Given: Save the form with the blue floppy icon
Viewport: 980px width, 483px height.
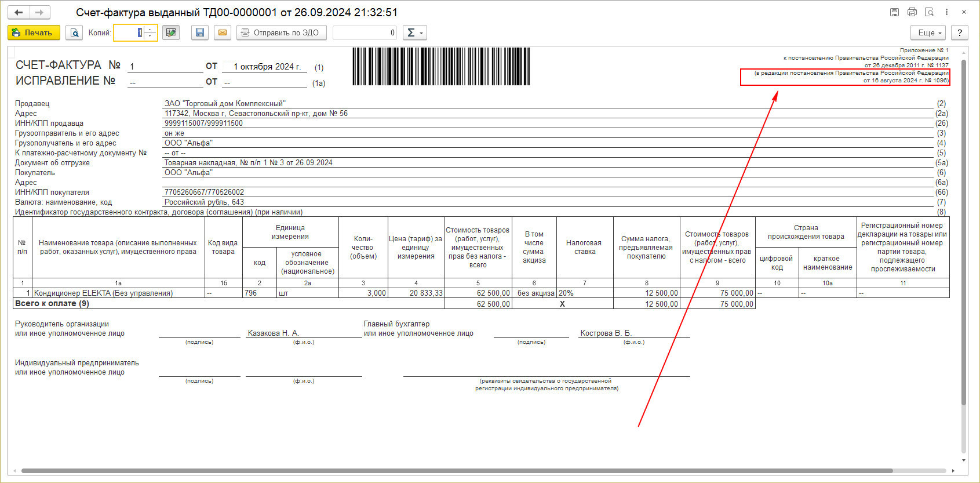Looking at the screenshot, I should pos(200,33).
